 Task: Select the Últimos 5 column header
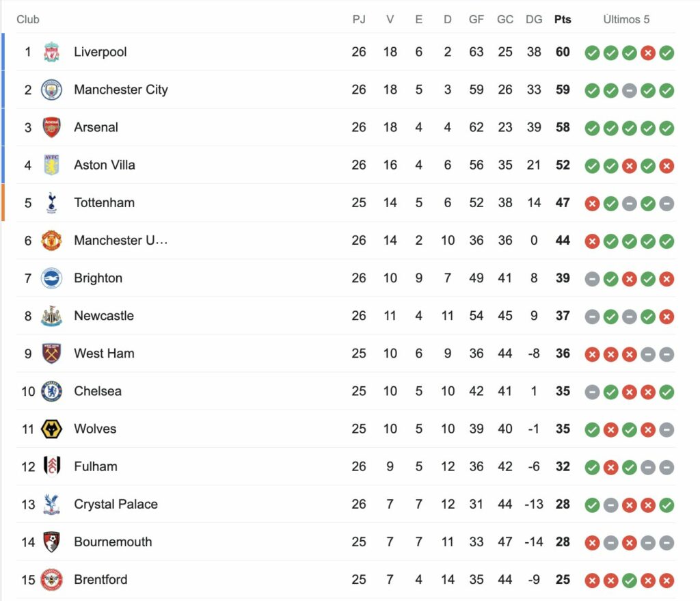coord(626,19)
